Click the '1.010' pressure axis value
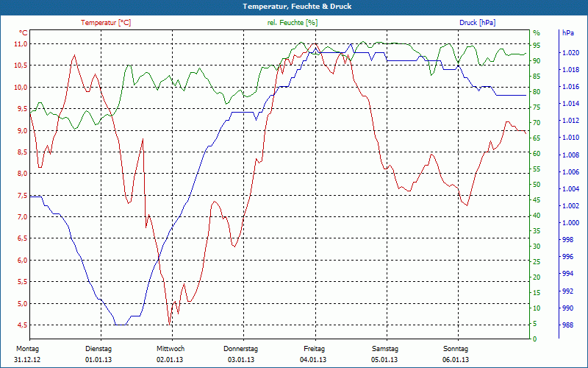 point(570,138)
